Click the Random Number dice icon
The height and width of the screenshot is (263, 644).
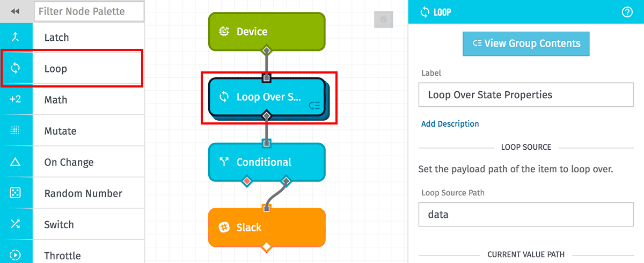point(16,193)
